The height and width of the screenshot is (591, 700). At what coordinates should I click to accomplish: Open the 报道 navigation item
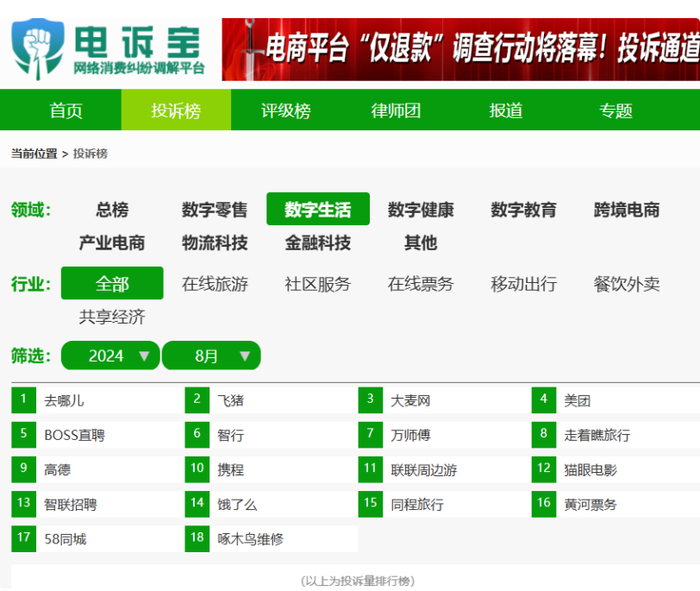(505, 110)
